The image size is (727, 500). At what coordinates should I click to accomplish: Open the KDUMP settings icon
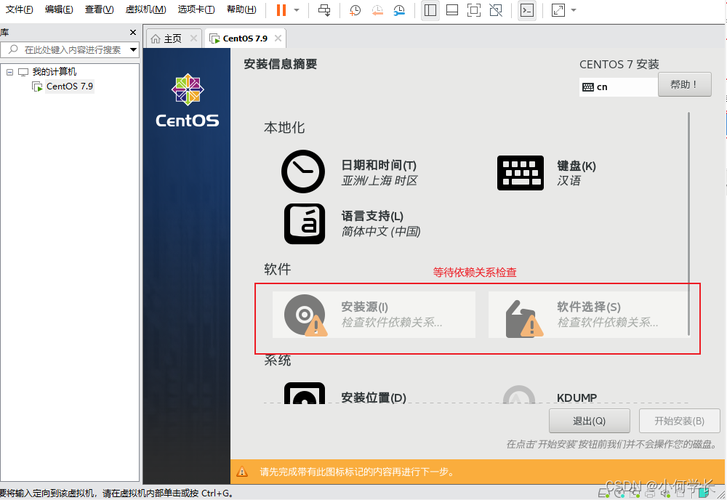519,395
